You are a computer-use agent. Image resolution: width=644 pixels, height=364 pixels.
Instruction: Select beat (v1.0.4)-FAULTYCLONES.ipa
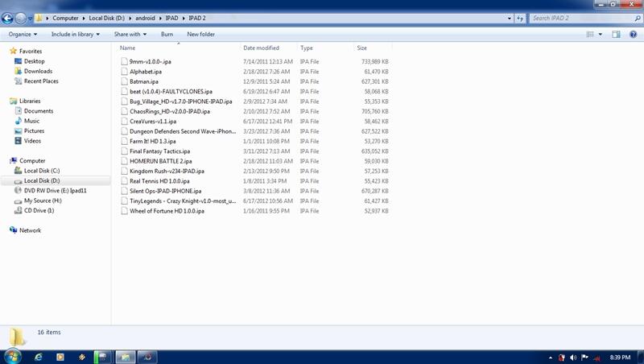(171, 91)
